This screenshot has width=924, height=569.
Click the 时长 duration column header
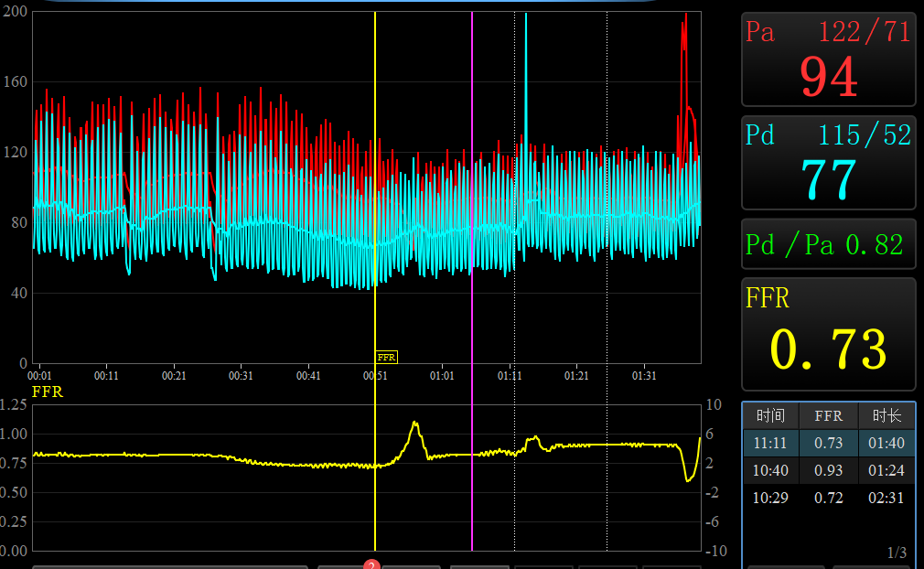coord(886,416)
